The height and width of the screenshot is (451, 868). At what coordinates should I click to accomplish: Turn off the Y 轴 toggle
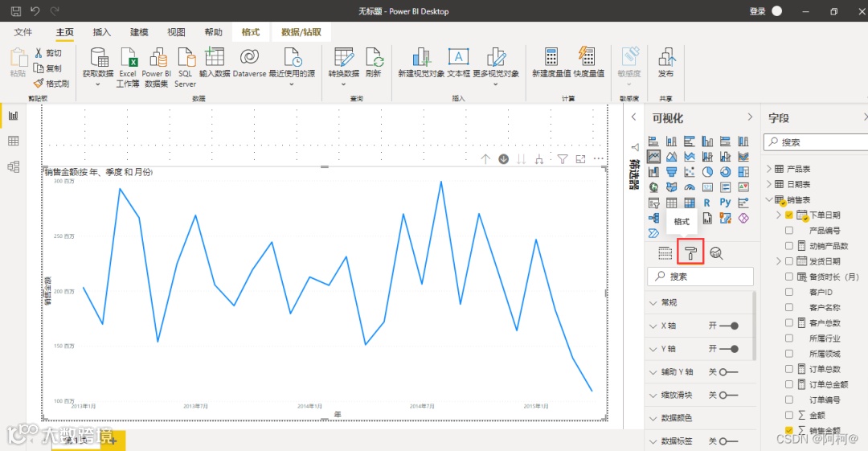point(729,349)
